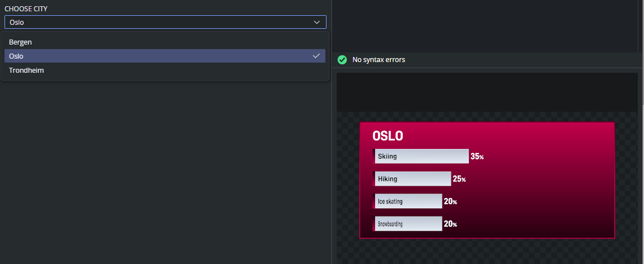
Task: Click the CHOOSE CITY field label
Action: pos(27,9)
